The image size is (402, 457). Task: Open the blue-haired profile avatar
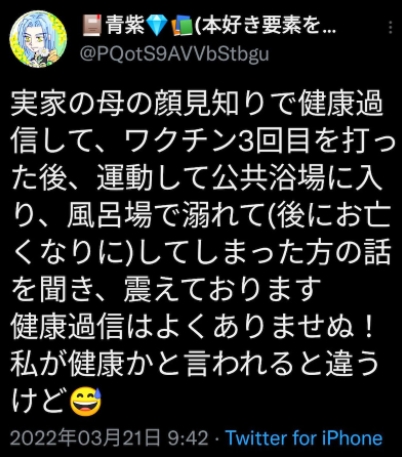point(38,39)
